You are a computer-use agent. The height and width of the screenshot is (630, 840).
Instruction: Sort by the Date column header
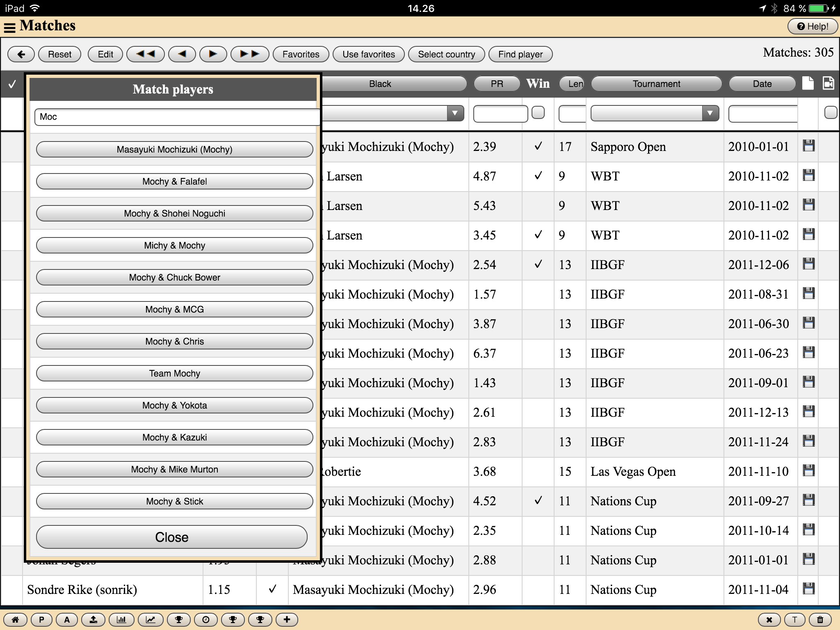pos(762,84)
